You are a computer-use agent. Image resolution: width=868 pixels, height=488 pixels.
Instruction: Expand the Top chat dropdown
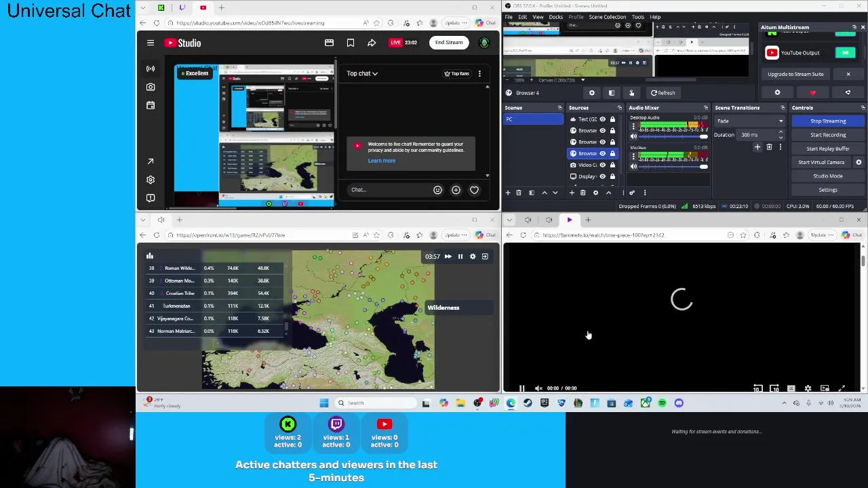point(362,73)
